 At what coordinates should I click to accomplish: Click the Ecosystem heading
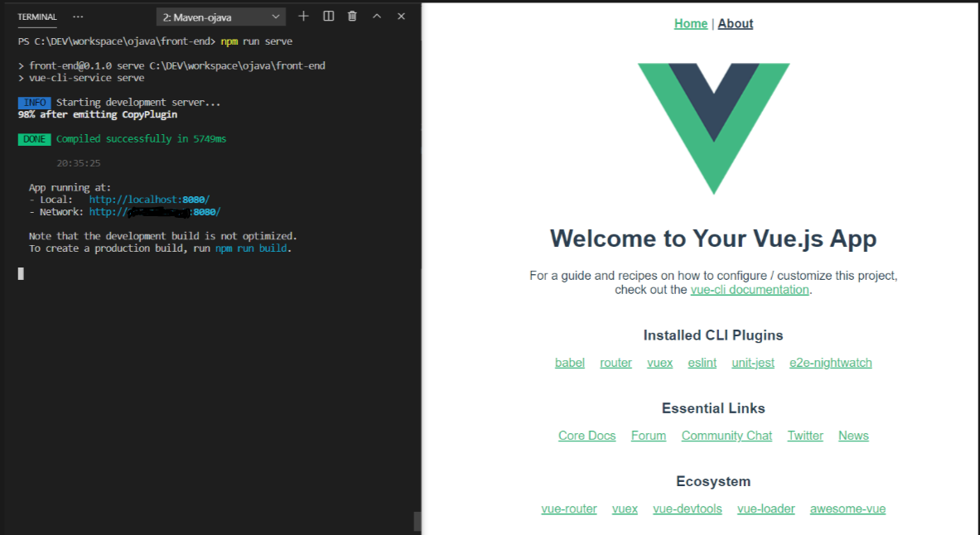coord(713,481)
